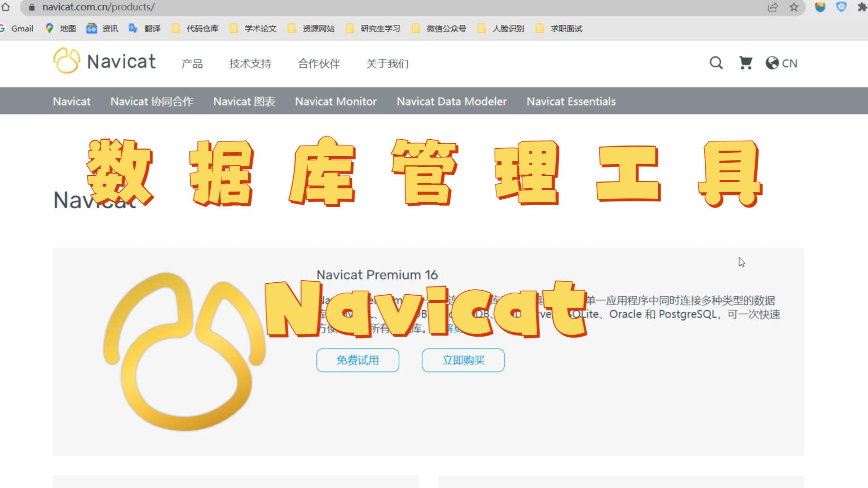The image size is (868, 488).
Task: Open the 地图 maps bookmark
Action: [x=61, y=28]
